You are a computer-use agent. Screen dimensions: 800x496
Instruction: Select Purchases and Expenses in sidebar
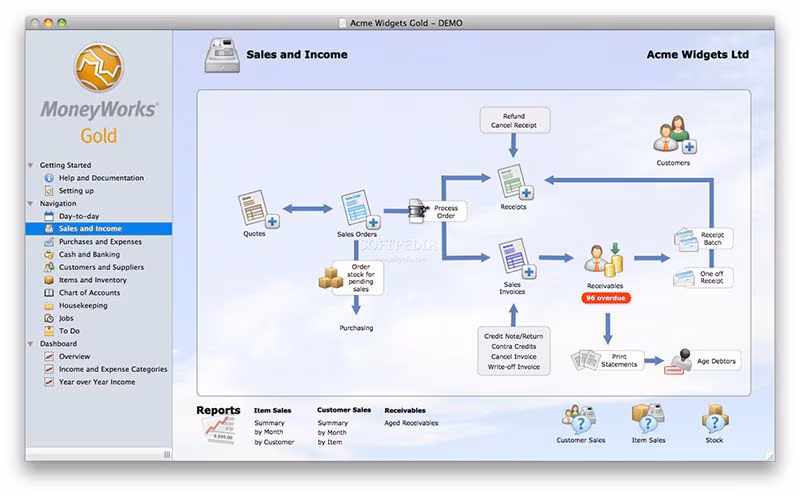(x=99, y=242)
